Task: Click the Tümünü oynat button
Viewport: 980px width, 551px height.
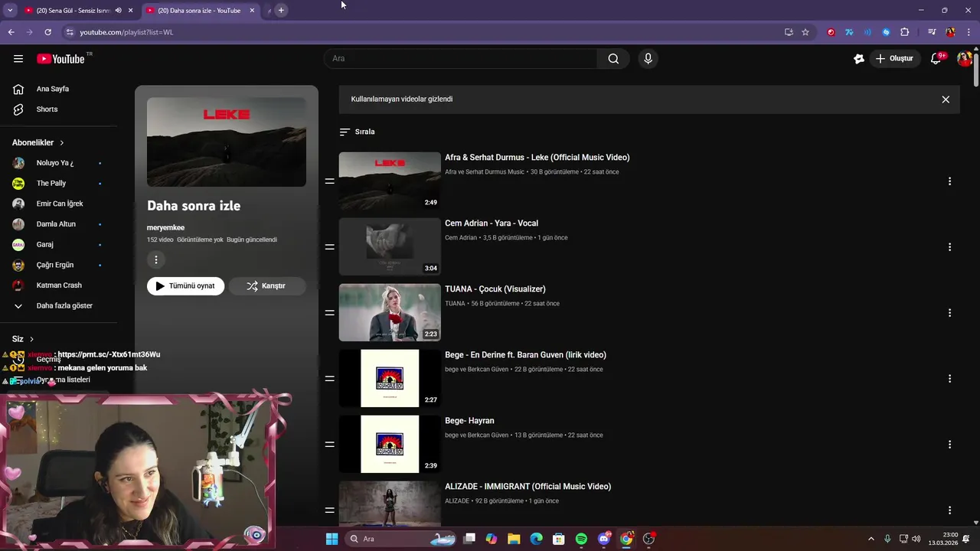Action: coord(185,286)
